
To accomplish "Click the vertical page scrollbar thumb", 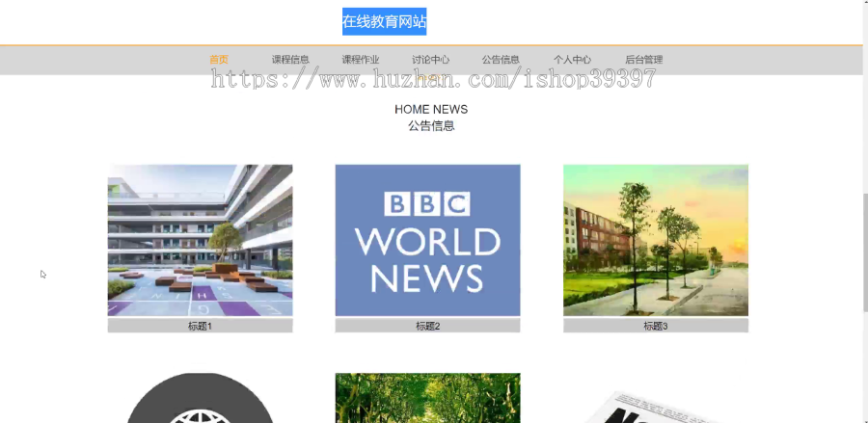I will point(865,252).
